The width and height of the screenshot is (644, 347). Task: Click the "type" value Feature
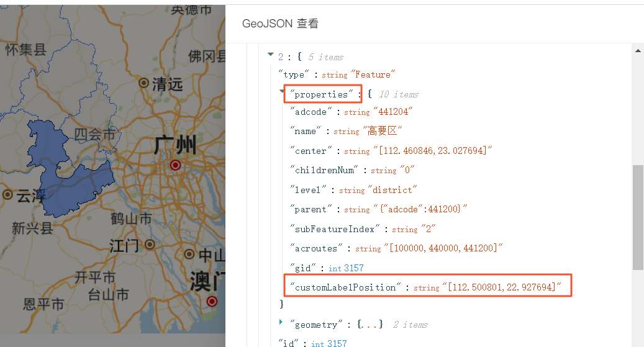click(373, 74)
